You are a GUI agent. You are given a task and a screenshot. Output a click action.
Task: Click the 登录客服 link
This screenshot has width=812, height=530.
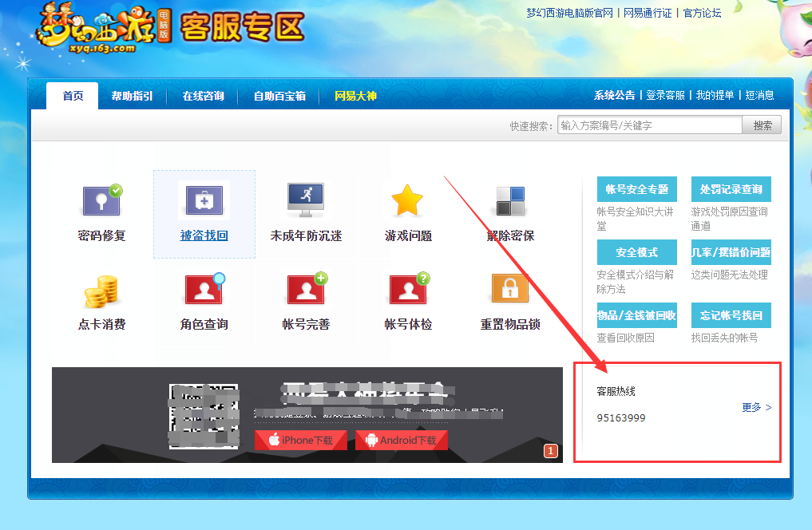coord(665,95)
